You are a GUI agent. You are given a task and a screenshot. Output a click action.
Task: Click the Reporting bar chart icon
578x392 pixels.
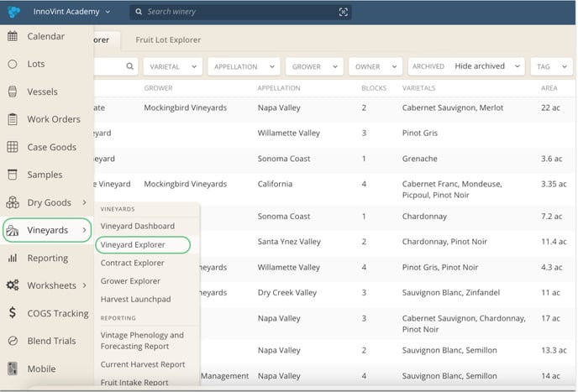pos(13,258)
